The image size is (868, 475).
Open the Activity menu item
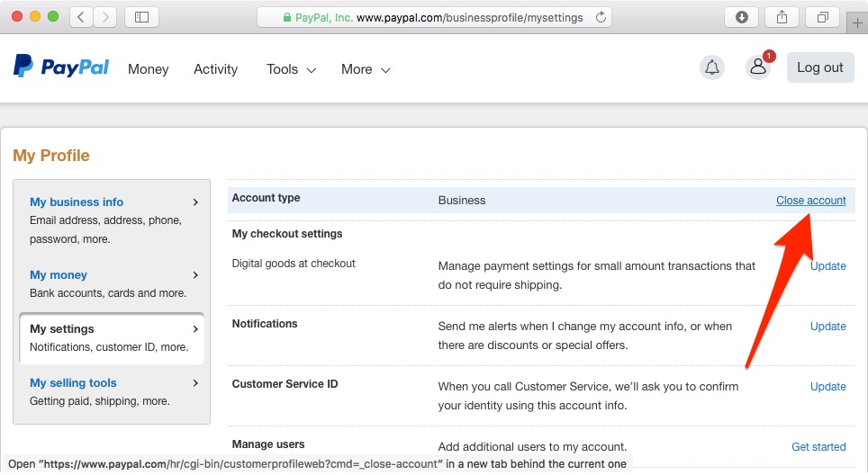coord(215,69)
